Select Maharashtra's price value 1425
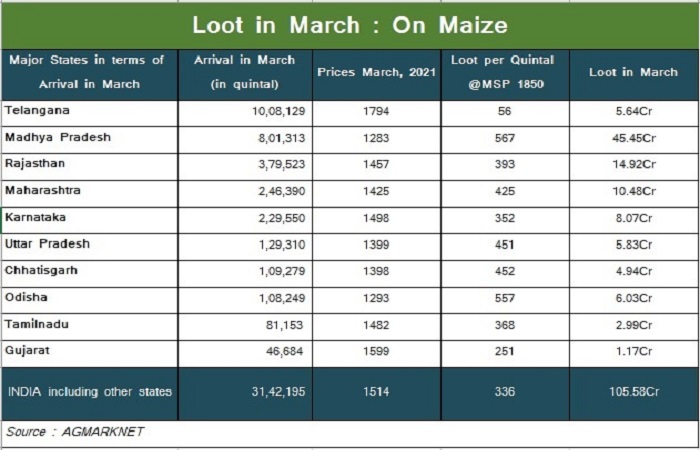 click(375, 191)
